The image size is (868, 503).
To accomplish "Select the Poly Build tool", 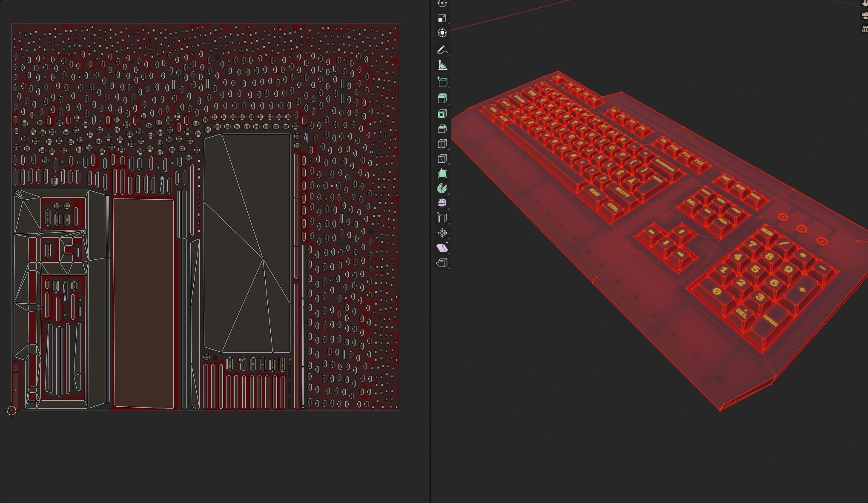I will (x=442, y=173).
